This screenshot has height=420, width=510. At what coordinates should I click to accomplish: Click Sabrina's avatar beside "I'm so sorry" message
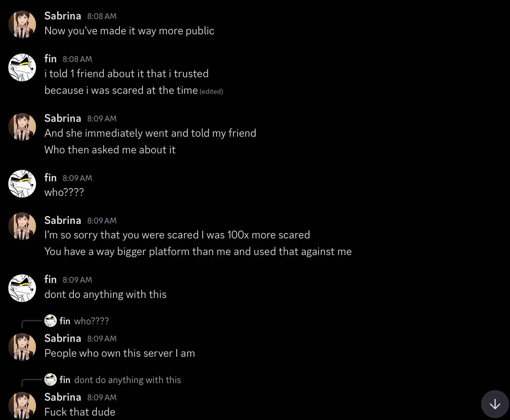coord(22,226)
